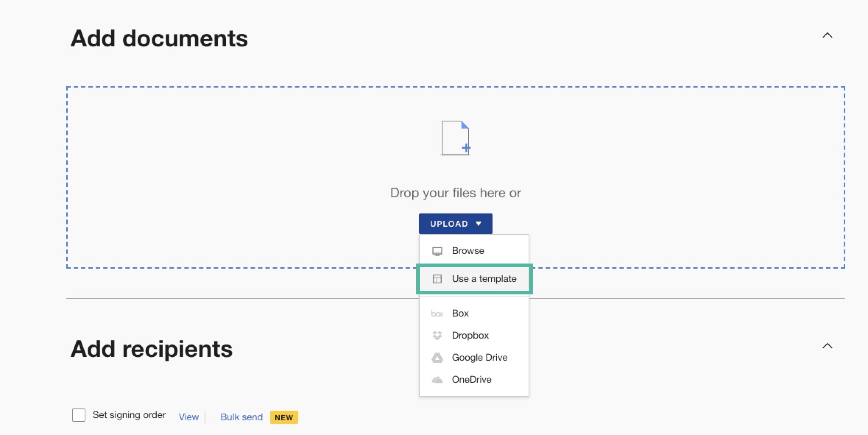Click the Bulk send link
This screenshot has width=868, height=435.
(x=241, y=417)
